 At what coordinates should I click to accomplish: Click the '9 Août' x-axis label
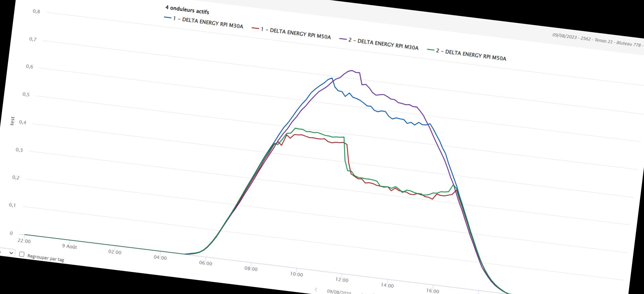(x=69, y=246)
